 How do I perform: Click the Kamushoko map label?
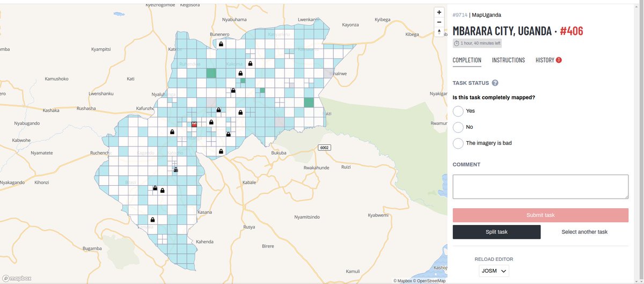coord(56,79)
